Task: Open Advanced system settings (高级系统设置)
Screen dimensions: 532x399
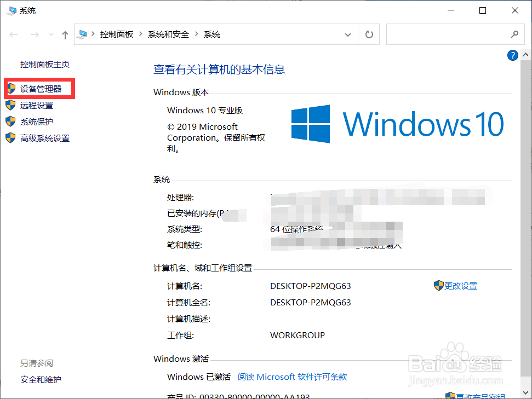Action: coord(45,138)
